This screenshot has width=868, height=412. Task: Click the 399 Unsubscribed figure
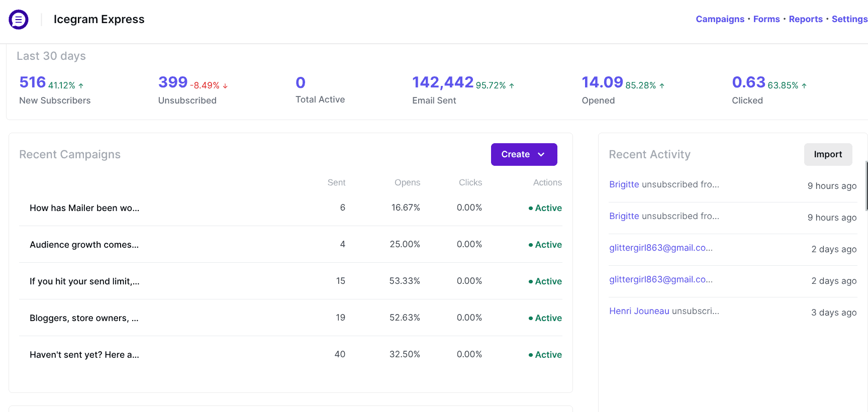[x=173, y=82]
